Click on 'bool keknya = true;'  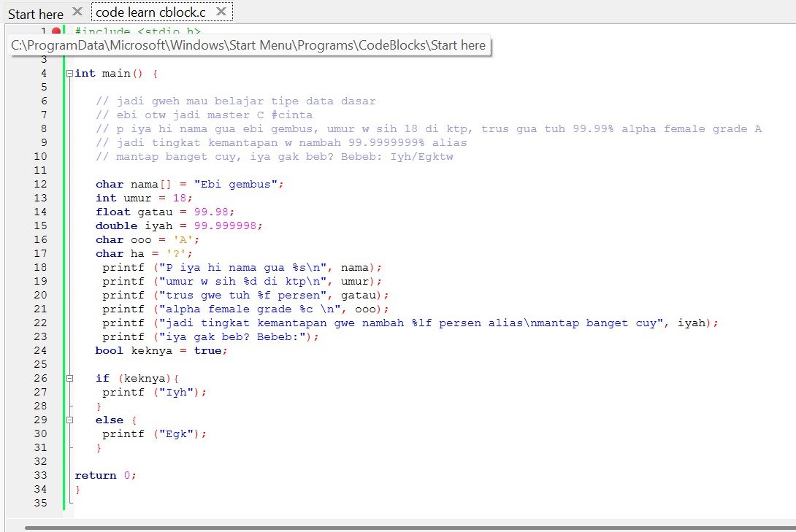(x=161, y=350)
